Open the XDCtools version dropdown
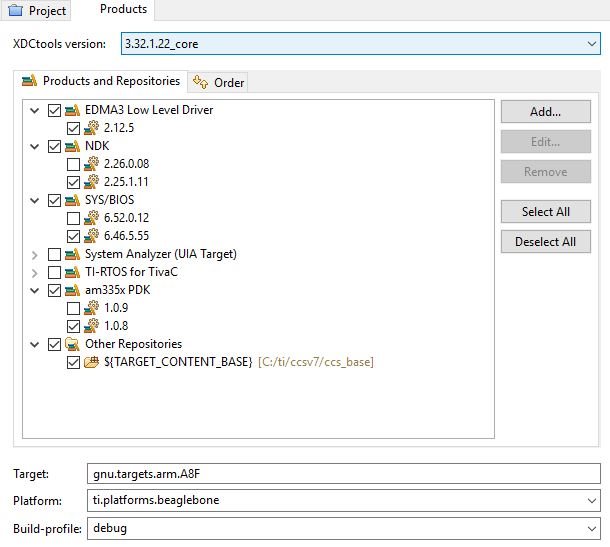 (592, 44)
